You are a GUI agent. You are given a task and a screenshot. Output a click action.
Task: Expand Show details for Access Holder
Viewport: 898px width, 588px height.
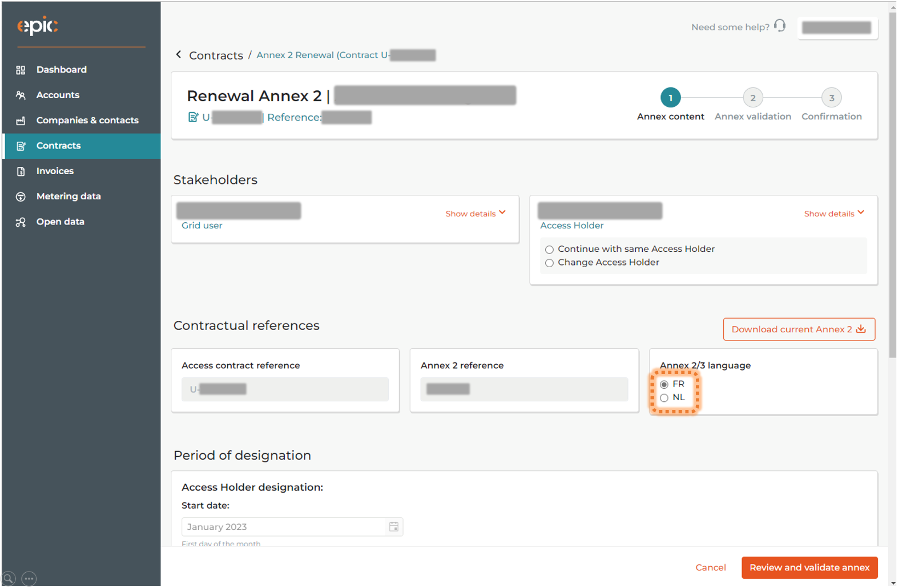point(834,214)
